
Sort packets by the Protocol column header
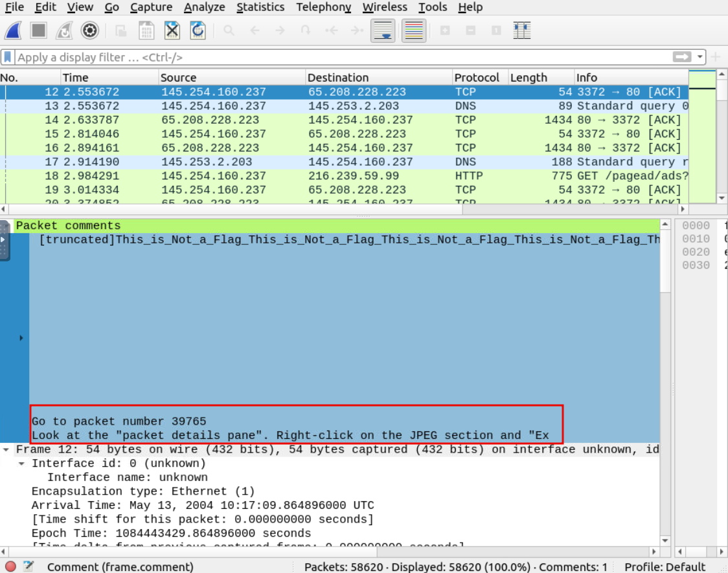(477, 78)
